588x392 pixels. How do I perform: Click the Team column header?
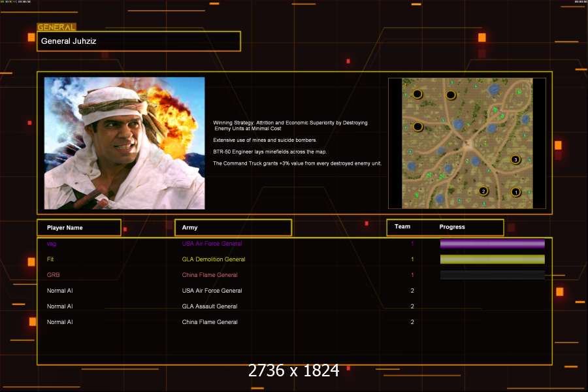pyautogui.click(x=402, y=227)
